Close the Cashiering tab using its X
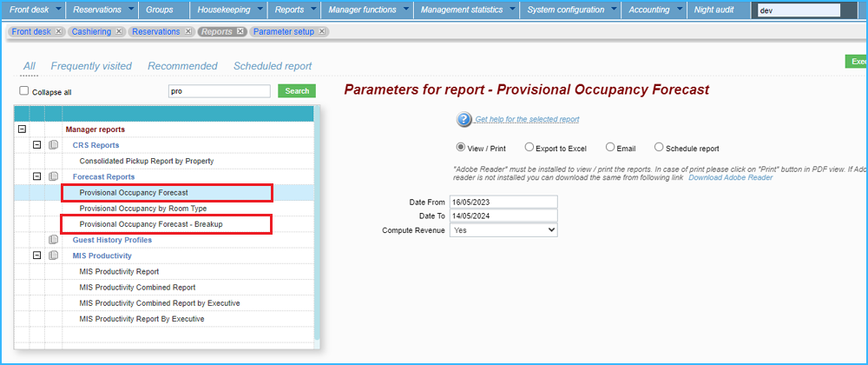 (120, 31)
